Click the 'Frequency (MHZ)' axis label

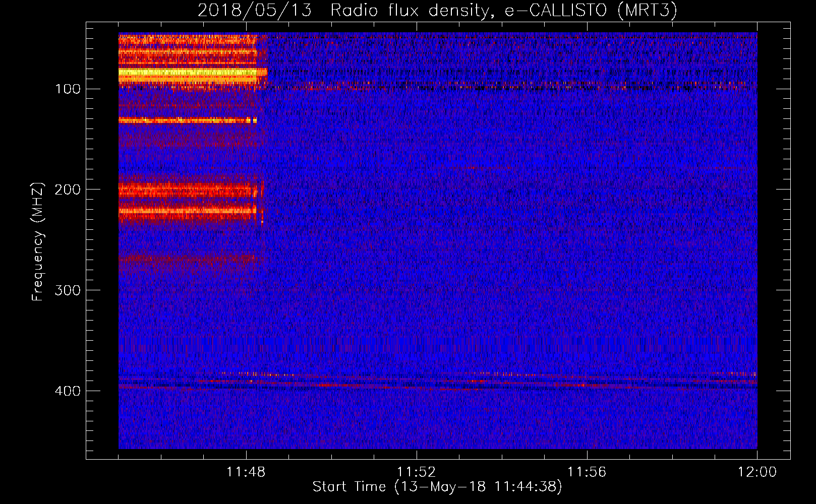point(38,242)
